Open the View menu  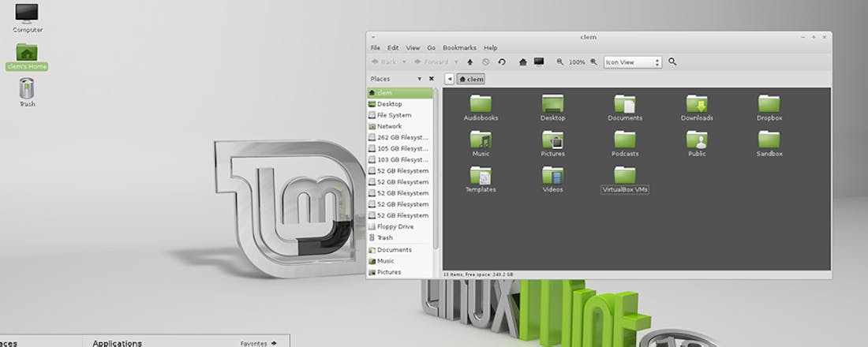pos(413,48)
